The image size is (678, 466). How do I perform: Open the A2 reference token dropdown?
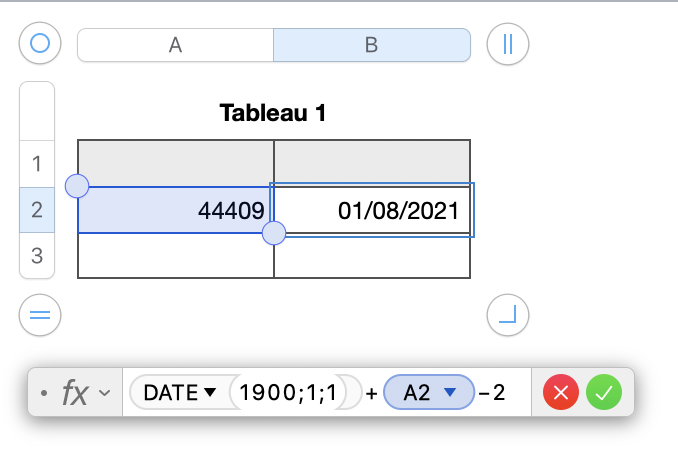pyautogui.click(x=450, y=393)
